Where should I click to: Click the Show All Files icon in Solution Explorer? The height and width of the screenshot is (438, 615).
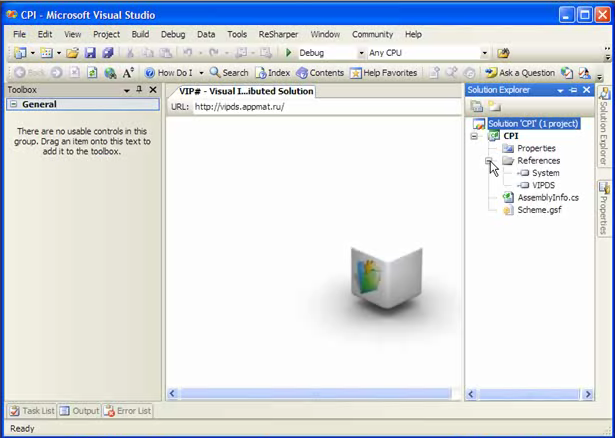pyautogui.click(x=494, y=106)
